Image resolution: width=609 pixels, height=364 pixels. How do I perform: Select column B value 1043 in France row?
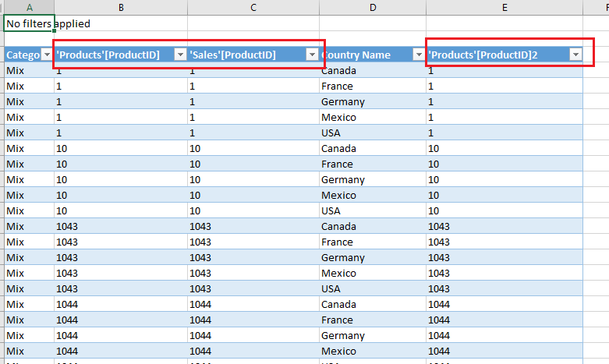tap(121, 242)
